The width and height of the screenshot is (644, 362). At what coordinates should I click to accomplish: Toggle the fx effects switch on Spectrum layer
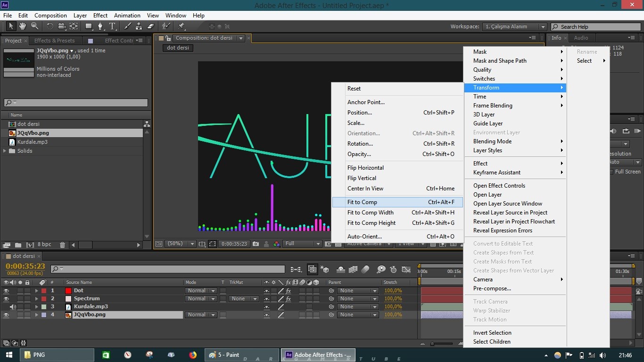(x=289, y=299)
